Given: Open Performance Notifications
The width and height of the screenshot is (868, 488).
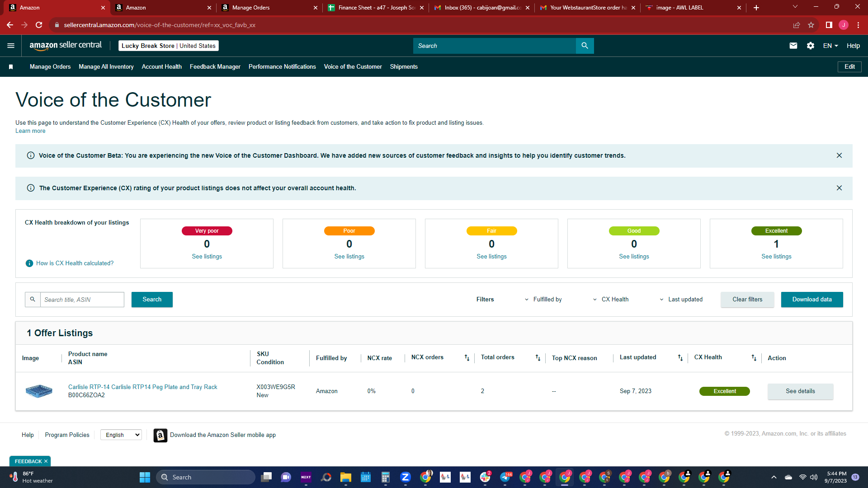Looking at the screenshot, I should point(282,67).
